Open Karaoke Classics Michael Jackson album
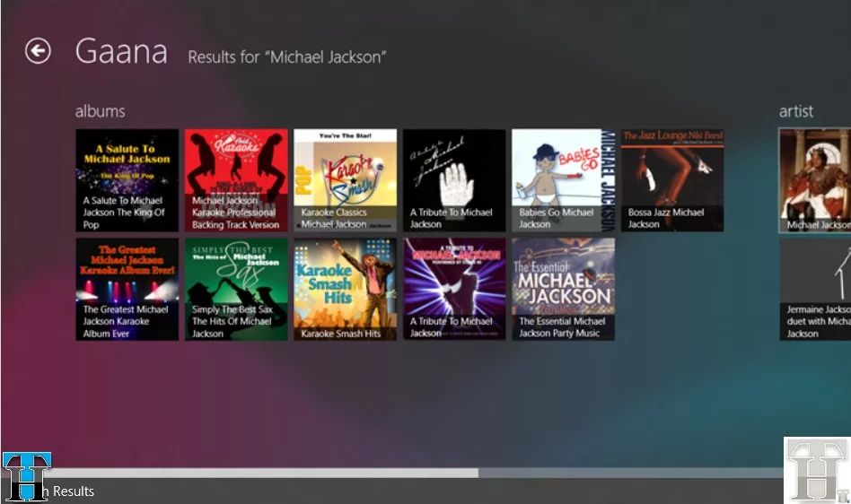The width and height of the screenshot is (851, 504). click(x=346, y=180)
